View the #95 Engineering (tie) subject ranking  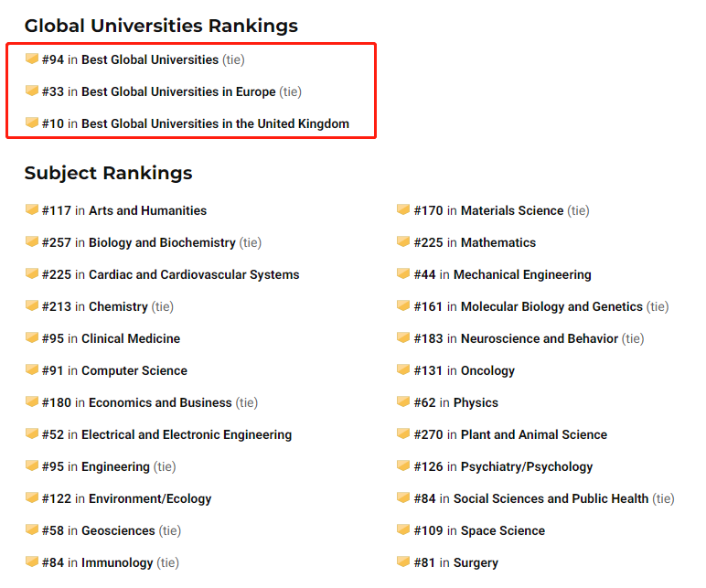115,467
